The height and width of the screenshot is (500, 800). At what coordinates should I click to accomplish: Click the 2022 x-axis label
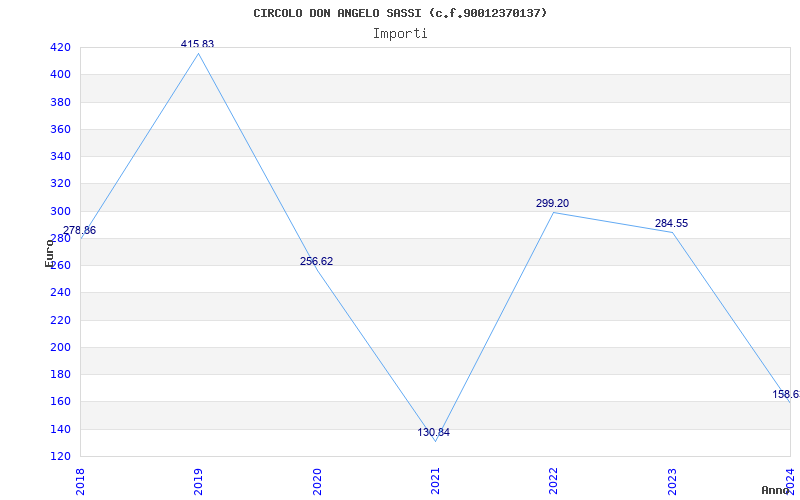(x=553, y=481)
